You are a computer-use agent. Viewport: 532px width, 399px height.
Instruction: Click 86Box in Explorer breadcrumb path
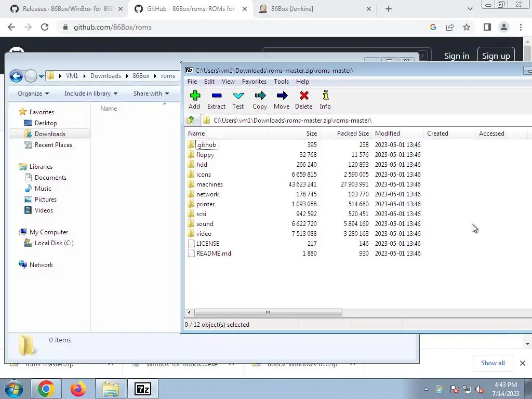pos(141,76)
